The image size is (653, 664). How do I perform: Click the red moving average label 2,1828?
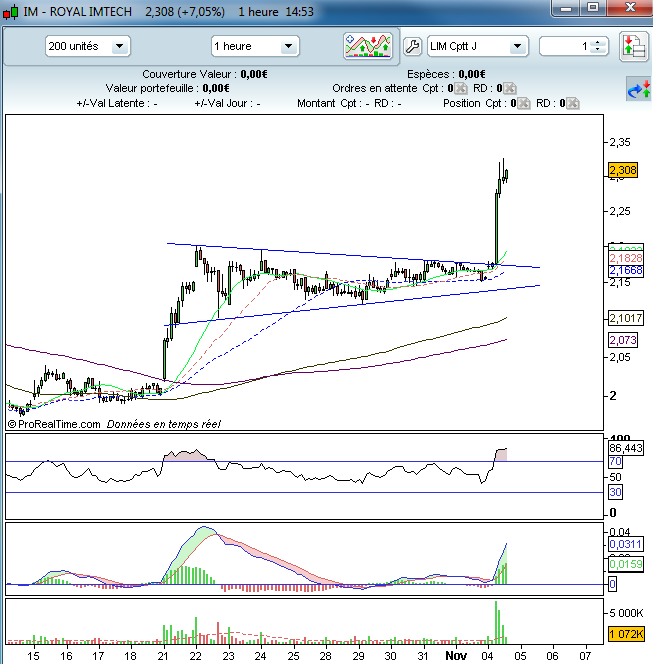[x=625, y=258]
